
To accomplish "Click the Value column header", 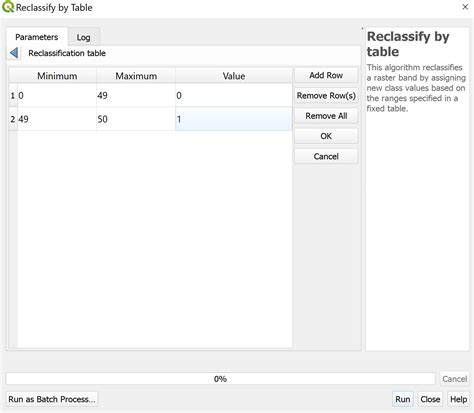I will [x=234, y=76].
